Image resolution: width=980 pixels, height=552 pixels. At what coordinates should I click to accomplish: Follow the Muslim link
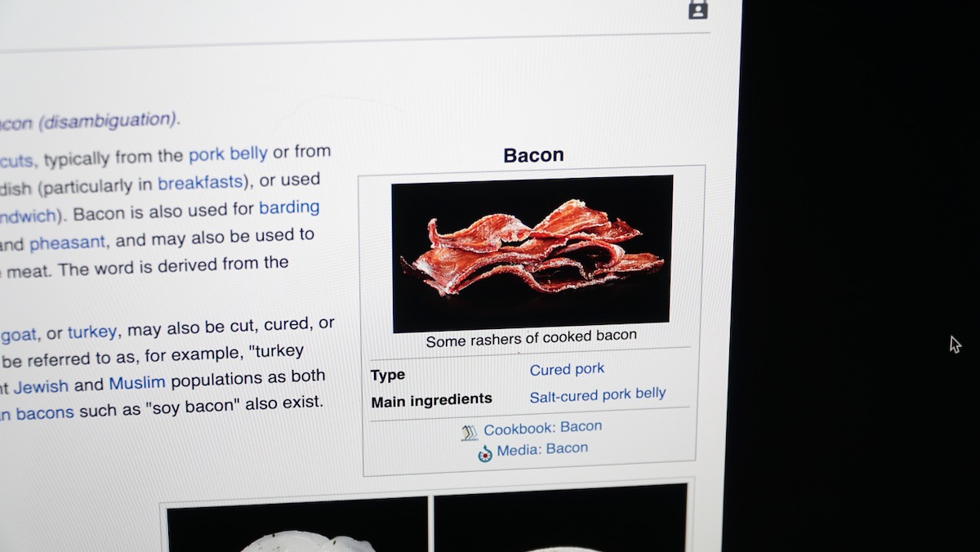(x=137, y=383)
